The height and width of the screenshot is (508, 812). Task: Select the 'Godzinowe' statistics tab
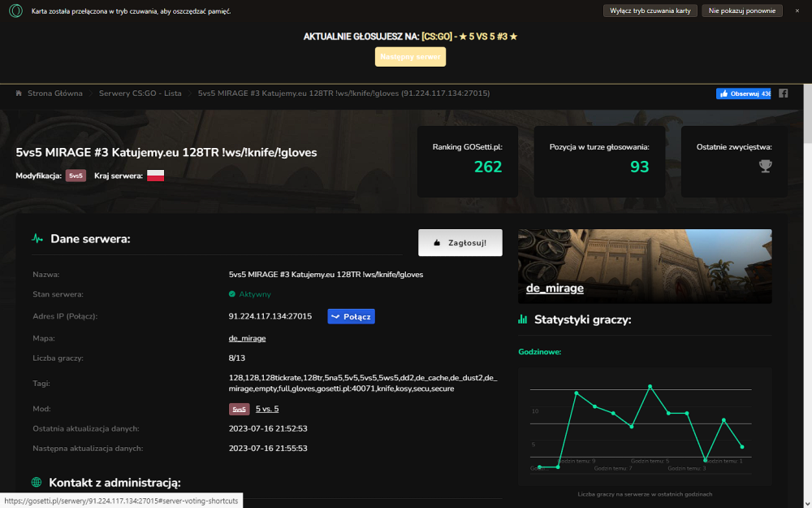(540, 352)
